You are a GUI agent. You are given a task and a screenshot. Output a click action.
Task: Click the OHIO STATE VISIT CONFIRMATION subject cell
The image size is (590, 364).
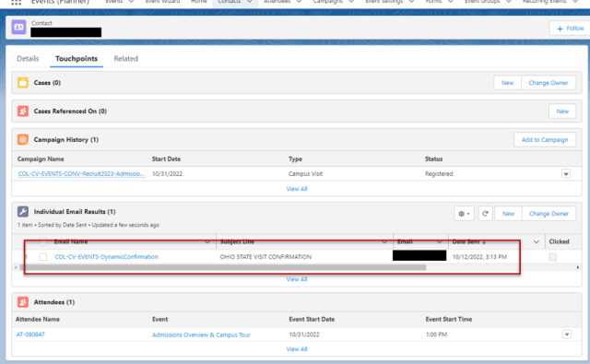pyautogui.click(x=265, y=257)
